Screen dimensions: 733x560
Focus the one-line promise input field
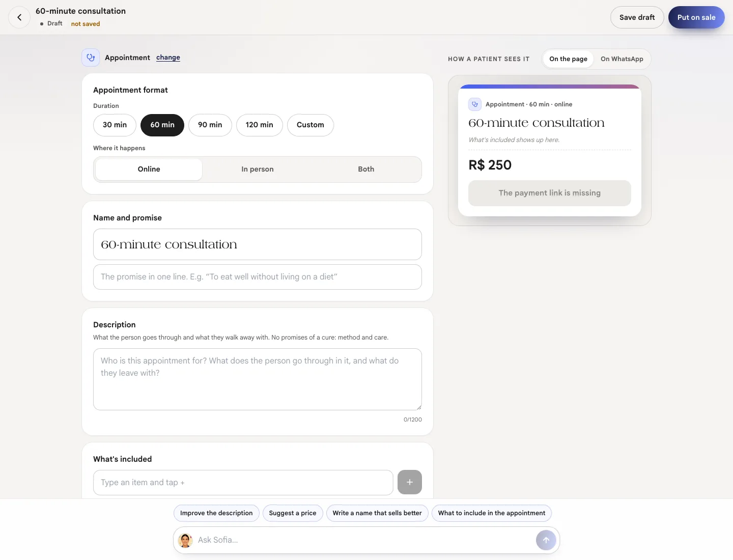tap(258, 277)
